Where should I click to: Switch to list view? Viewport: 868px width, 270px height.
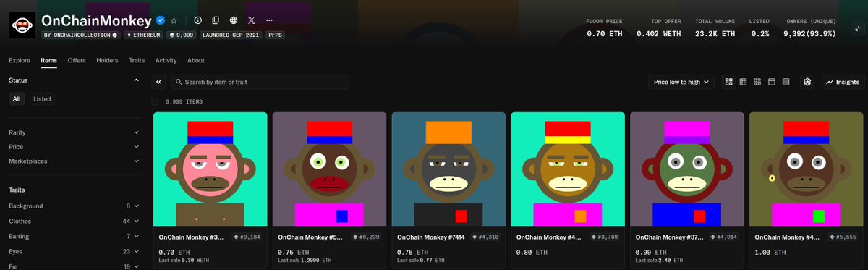[772, 82]
